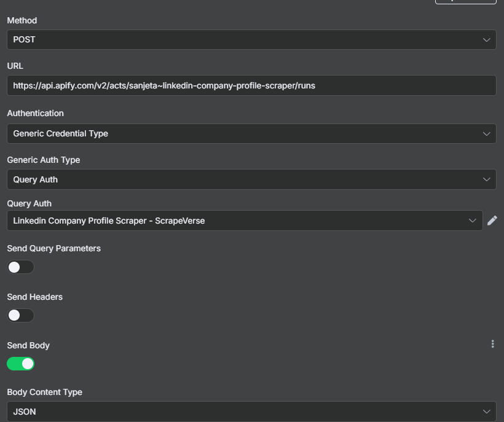Click into the URL input field
This screenshot has height=422, width=504.
pos(251,85)
